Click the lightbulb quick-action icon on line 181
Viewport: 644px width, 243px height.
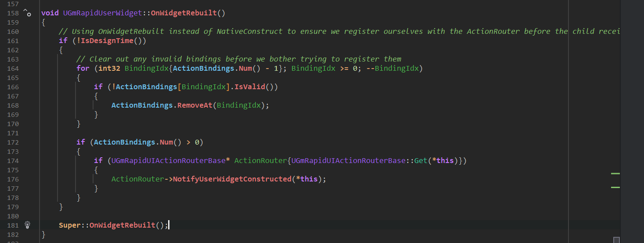tap(28, 225)
